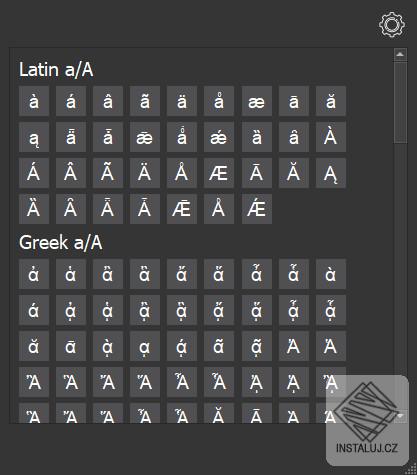This screenshot has width=417, height=475.
Task: Pick the Ǽ character with acute accent
Action: pyautogui.click(x=256, y=209)
